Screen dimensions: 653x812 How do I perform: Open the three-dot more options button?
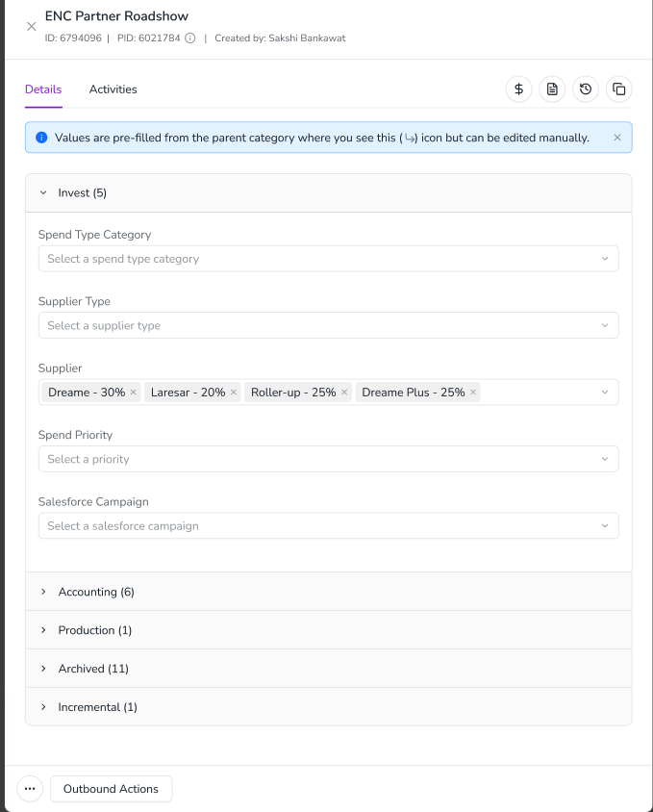pos(30,788)
